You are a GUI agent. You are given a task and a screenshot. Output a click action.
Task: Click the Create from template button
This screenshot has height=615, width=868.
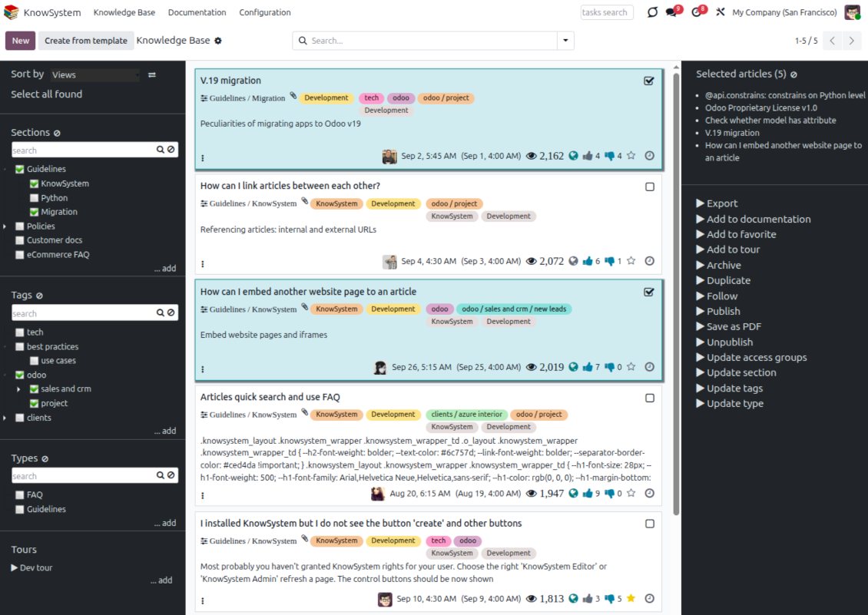click(x=85, y=41)
